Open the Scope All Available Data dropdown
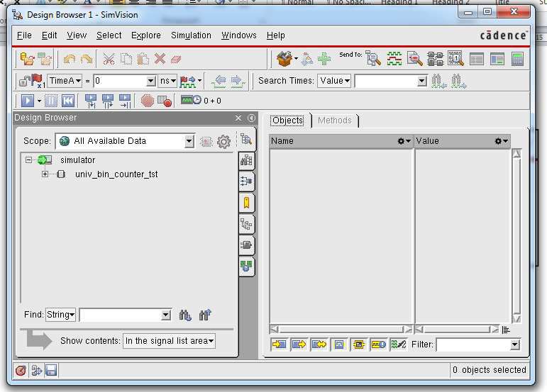The height and width of the screenshot is (392, 547). [189, 141]
